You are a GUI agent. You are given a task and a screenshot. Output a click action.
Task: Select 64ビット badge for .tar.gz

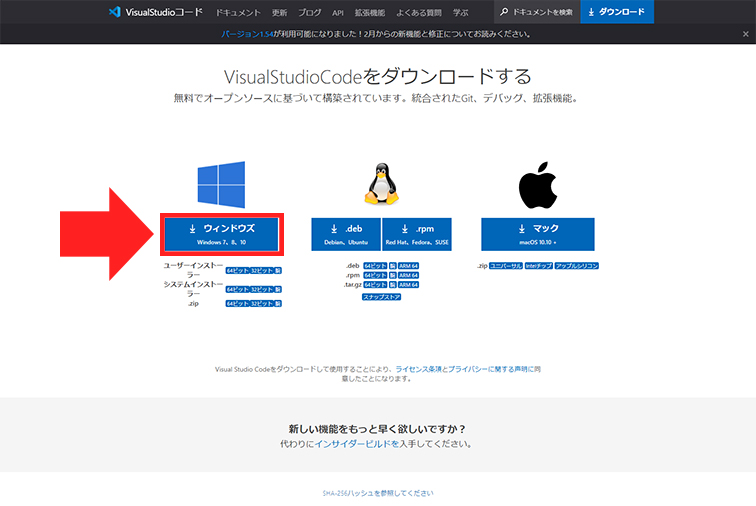click(x=375, y=285)
